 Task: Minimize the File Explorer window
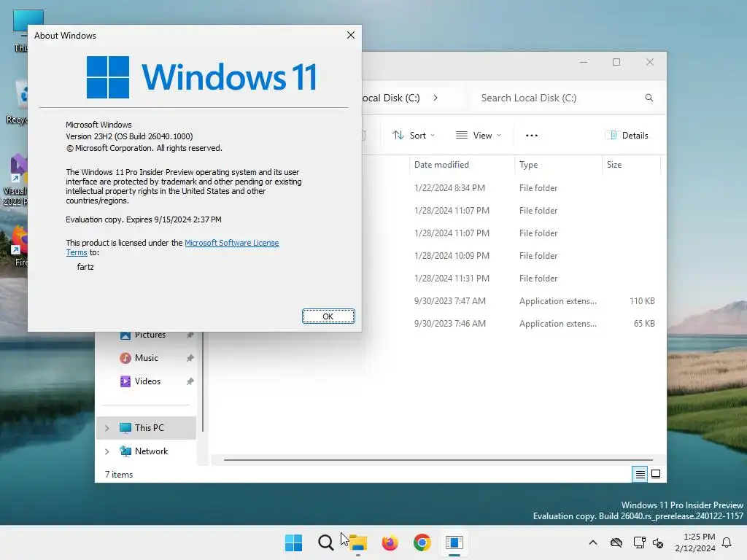[584, 63]
